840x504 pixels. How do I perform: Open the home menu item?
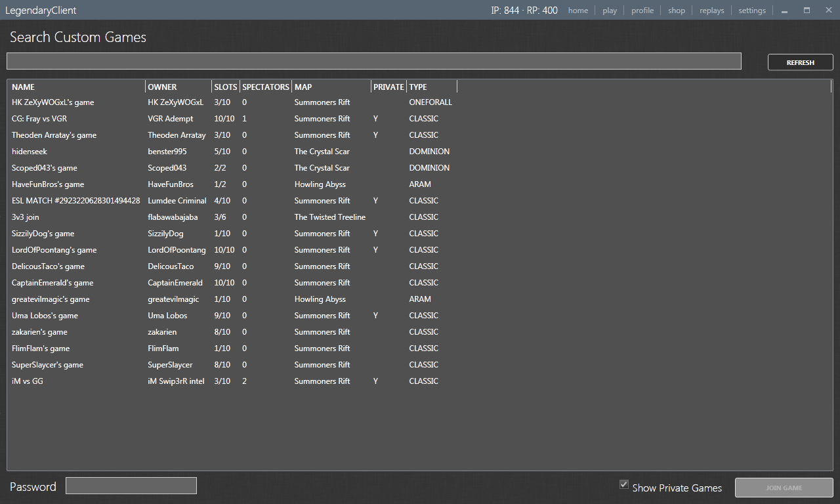577,10
